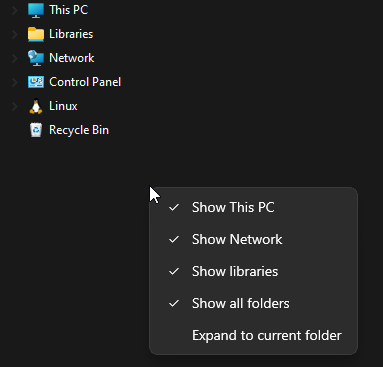
Task: Select the Control Panel text label
Action: (x=85, y=82)
